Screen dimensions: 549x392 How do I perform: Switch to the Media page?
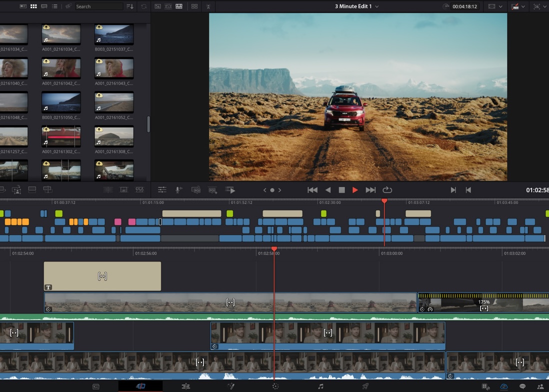pos(95,386)
